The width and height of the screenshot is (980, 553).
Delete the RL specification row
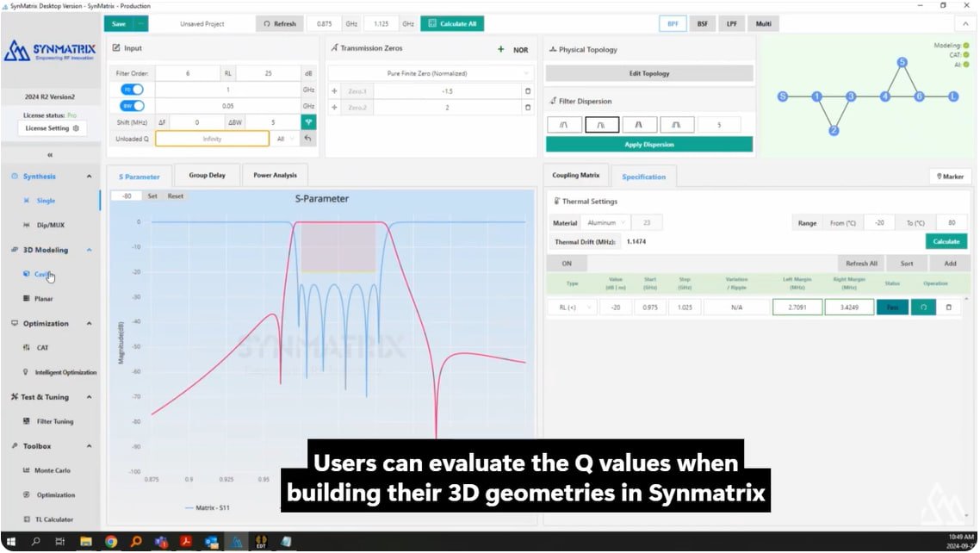point(949,308)
